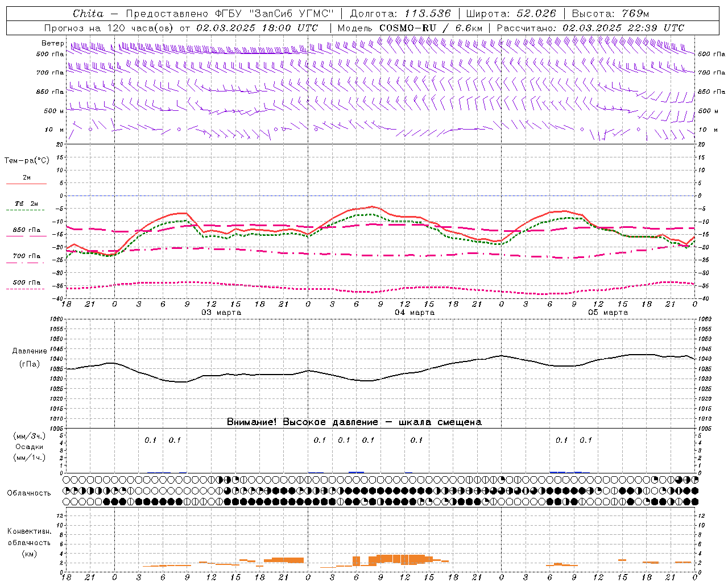Click the 'Тем-ра(°C)' temperature panel label
Image resolution: width=728 pixels, height=582 pixels.
27,161
